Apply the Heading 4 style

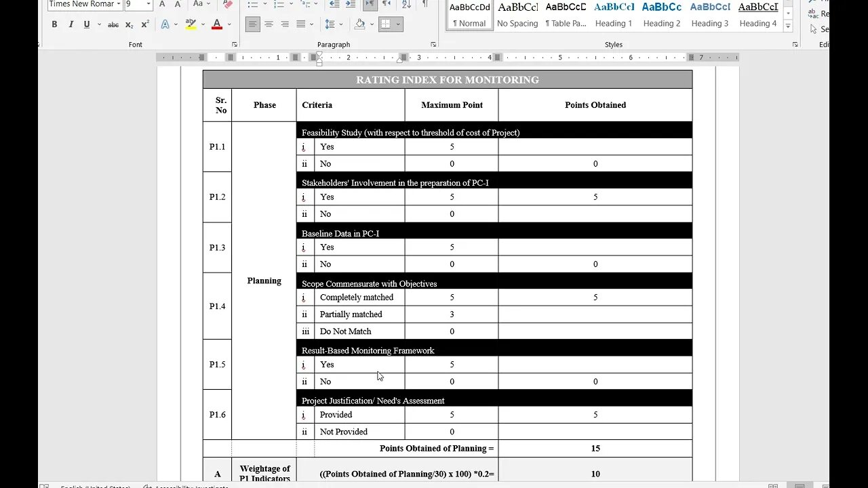pos(758,15)
